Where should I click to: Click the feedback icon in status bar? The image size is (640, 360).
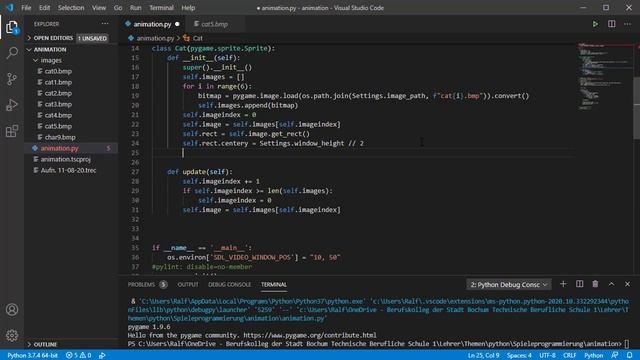click(614, 355)
